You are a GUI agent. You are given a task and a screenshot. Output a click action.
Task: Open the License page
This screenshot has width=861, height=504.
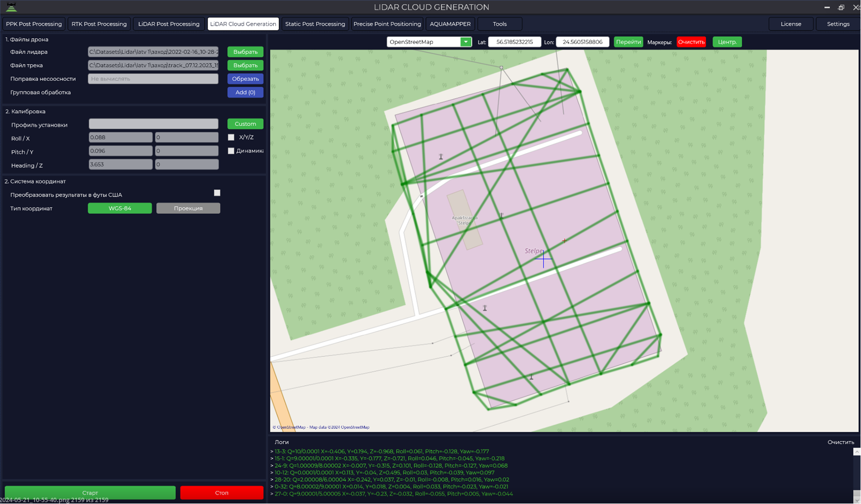tap(791, 24)
